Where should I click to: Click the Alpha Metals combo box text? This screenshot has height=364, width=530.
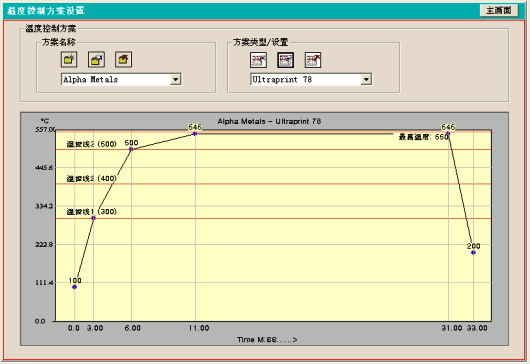pos(91,79)
